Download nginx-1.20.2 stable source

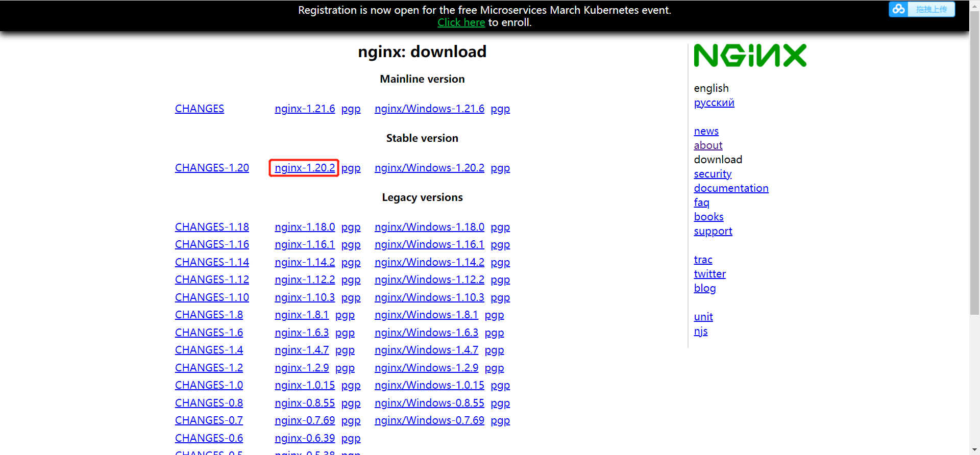(x=305, y=168)
